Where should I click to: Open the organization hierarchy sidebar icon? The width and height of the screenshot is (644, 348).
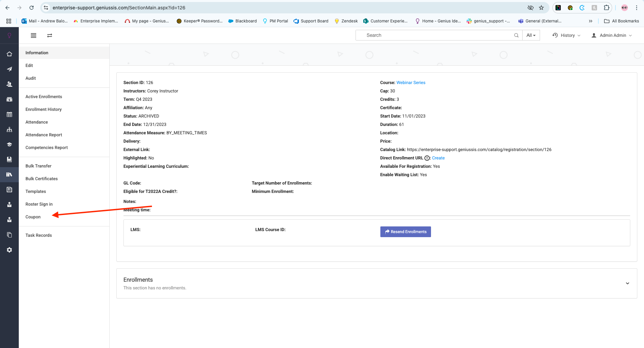9,129
